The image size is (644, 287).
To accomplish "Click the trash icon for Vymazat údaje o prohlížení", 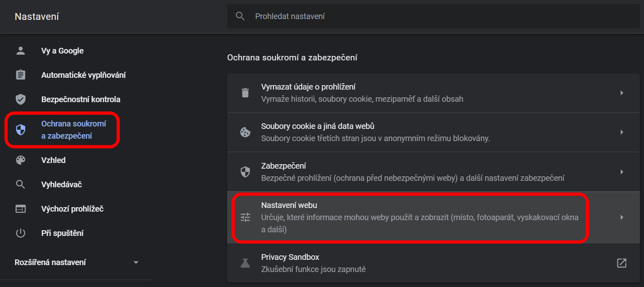I will (245, 93).
